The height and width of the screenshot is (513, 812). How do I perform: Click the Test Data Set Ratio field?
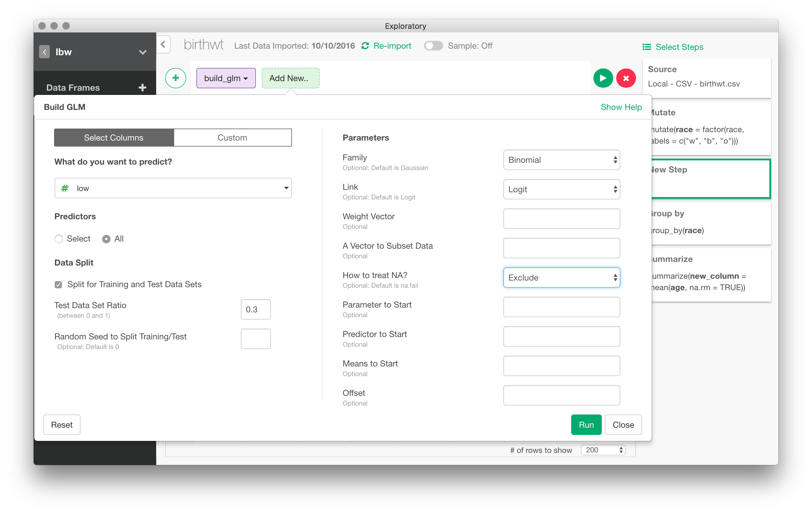[x=255, y=309]
